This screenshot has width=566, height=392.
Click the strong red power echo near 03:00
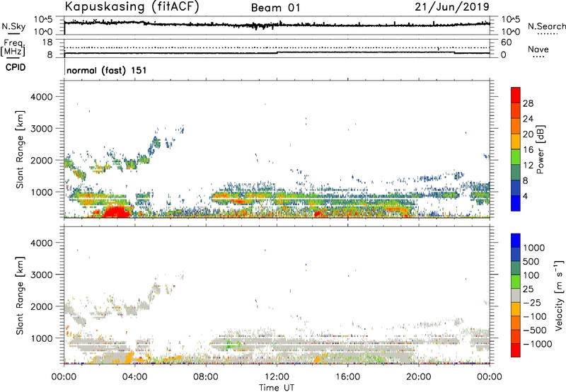coord(116,212)
